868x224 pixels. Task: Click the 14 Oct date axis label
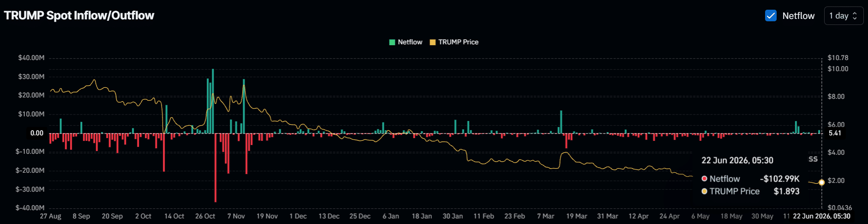pos(174,216)
